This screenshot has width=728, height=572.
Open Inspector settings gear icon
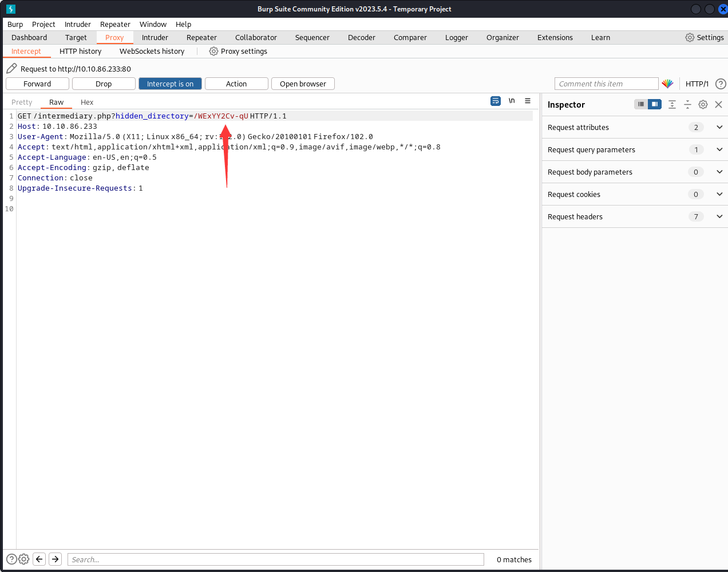coord(703,104)
